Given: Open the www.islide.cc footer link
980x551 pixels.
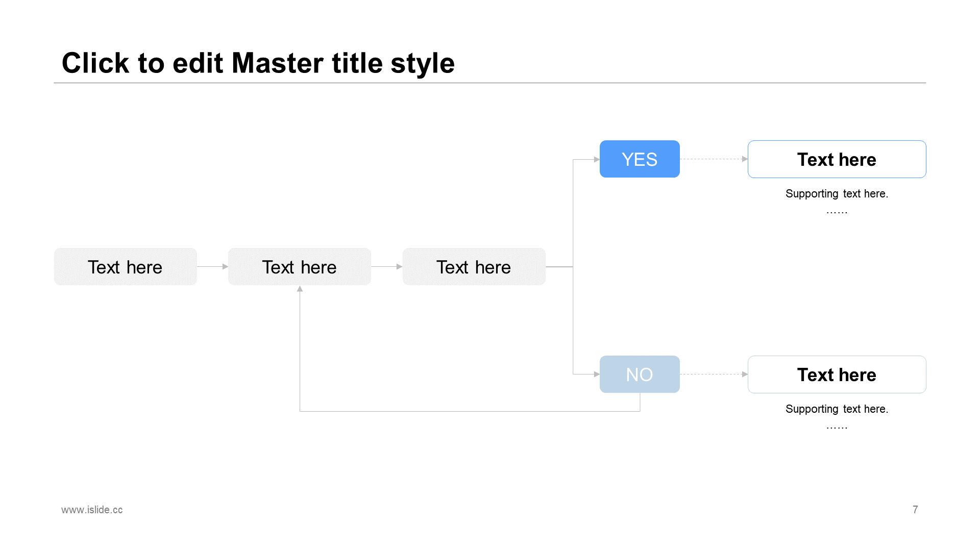Looking at the screenshot, I should coord(92,510).
